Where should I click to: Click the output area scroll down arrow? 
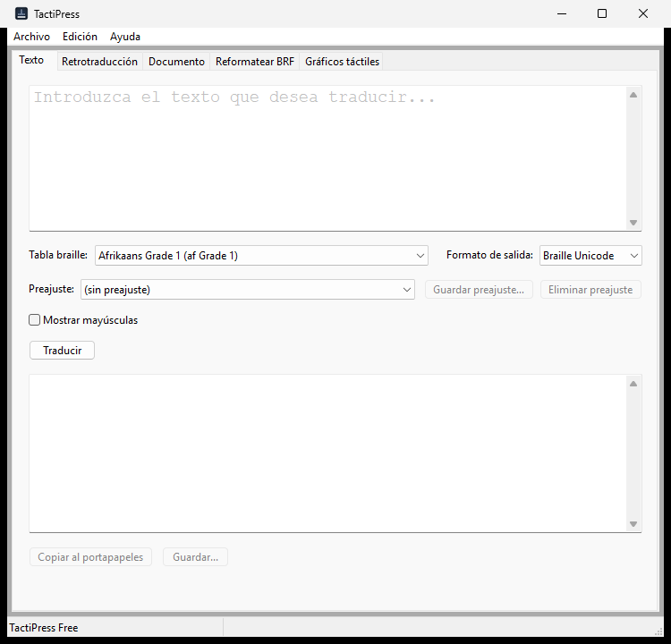(633, 524)
